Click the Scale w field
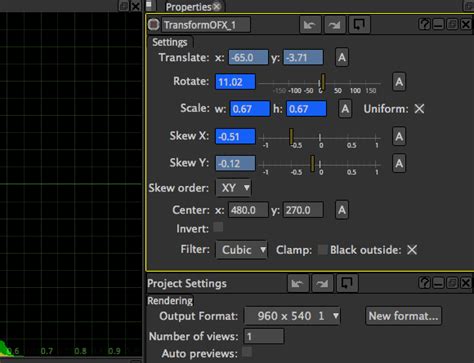This screenshot has height=363, width=474. pos(250,109)
